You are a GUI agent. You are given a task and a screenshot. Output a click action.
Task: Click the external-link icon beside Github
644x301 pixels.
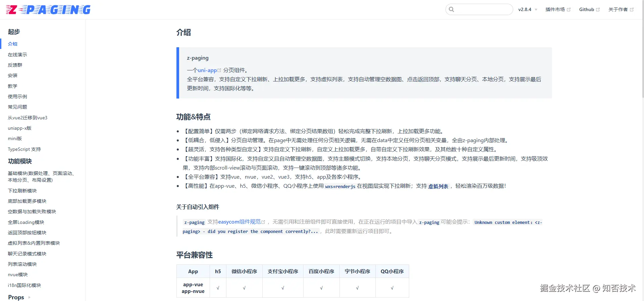(x=598, y=10)
